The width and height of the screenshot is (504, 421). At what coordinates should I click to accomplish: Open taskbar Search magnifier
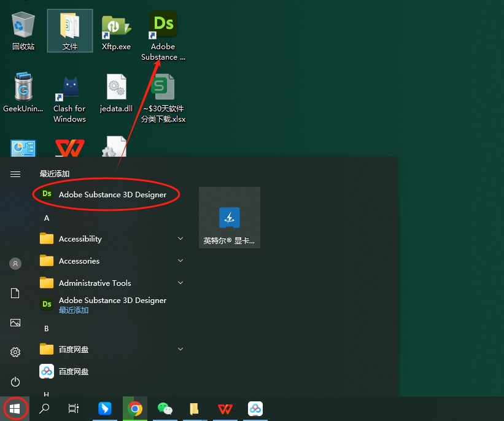click(x=44, y=409)
